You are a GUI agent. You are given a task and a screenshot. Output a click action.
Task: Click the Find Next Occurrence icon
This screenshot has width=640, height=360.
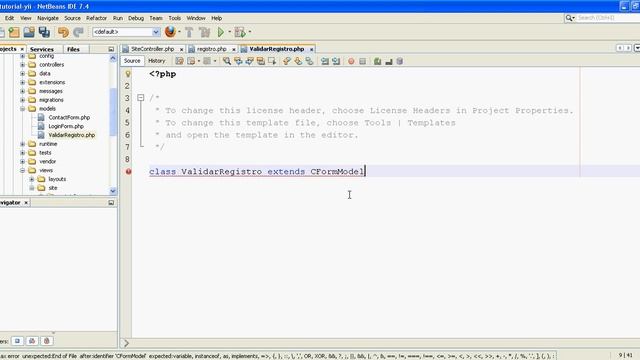[249, 61]
